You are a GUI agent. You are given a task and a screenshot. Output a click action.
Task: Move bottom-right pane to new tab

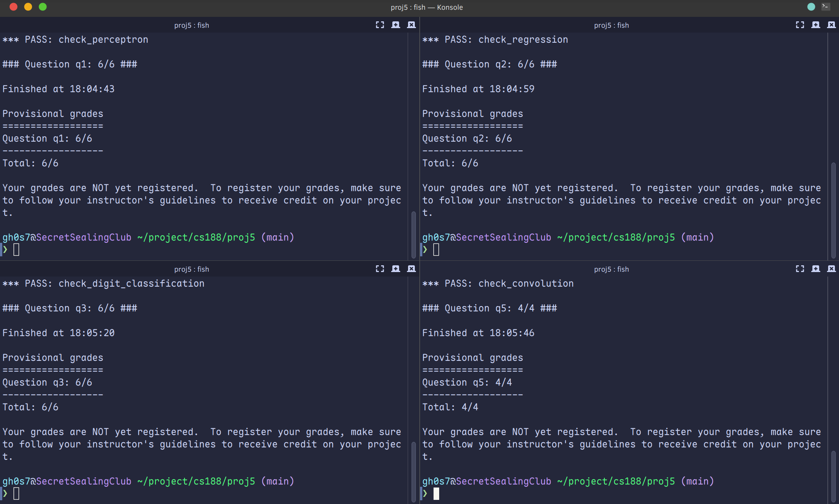815,269
